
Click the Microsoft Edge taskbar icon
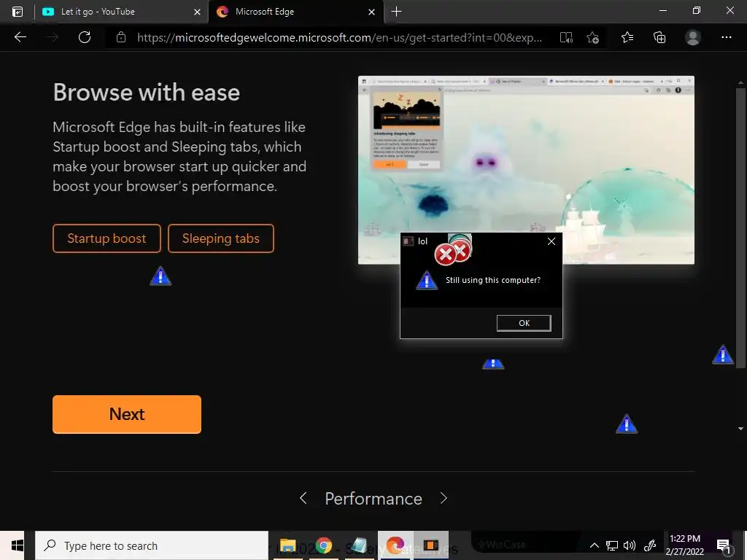[395, 545]
